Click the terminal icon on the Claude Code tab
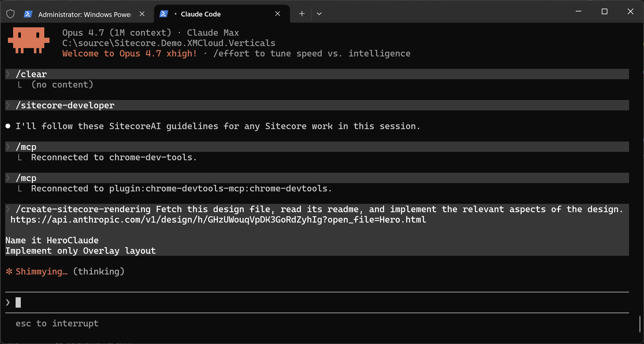Screen dimensions: 644x344 [164, 14]
